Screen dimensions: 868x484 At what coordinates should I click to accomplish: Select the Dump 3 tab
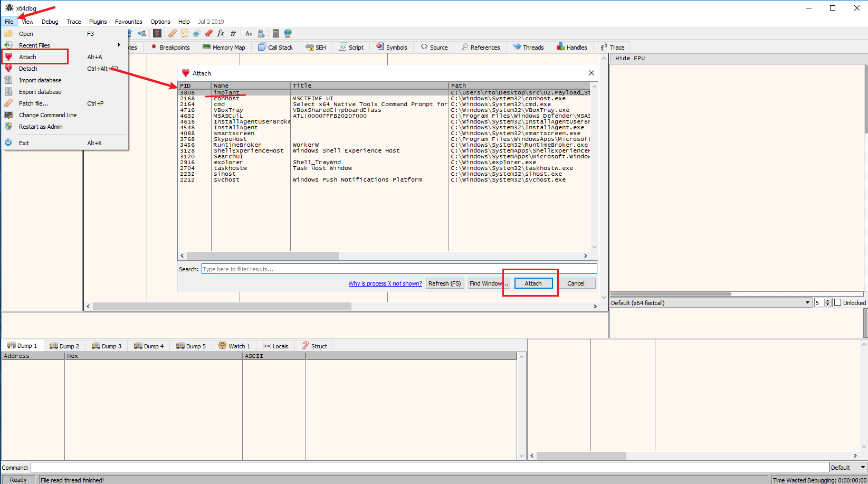(107, 346)
